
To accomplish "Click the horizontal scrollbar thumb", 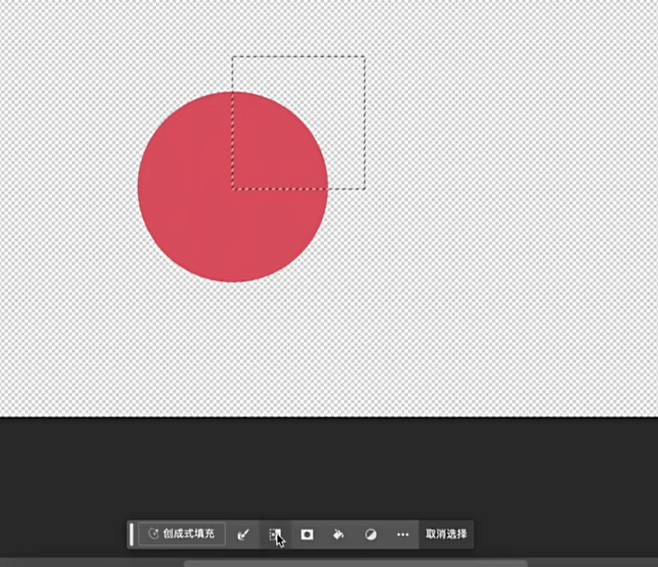I will tap(355, 563).
